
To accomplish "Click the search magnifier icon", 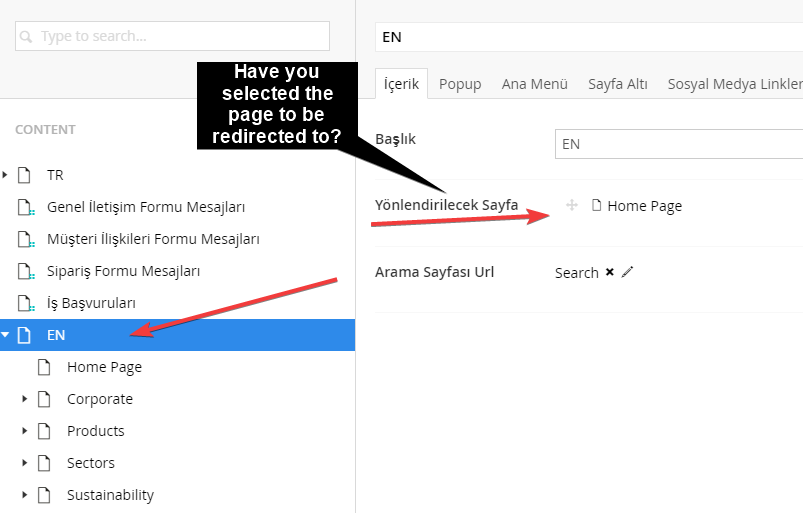I will pos(26,36).
